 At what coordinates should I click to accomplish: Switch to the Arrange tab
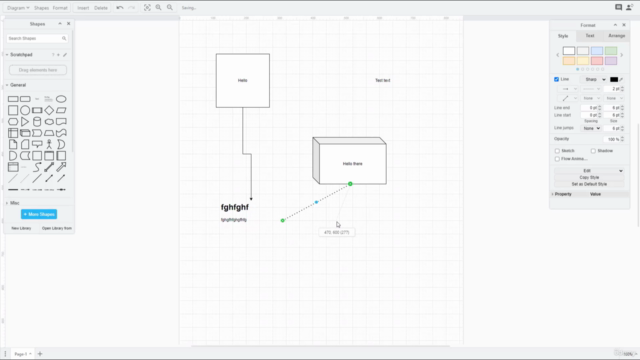616,36
